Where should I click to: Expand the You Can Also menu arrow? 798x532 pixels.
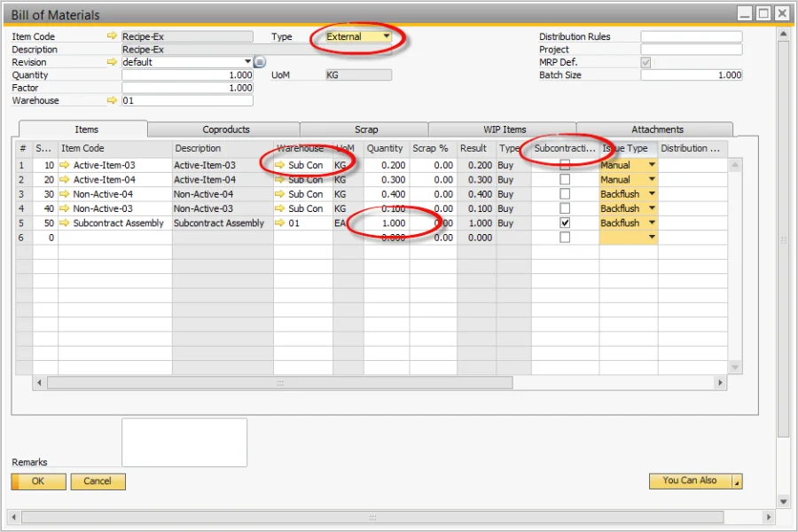(x=737, y=481)
